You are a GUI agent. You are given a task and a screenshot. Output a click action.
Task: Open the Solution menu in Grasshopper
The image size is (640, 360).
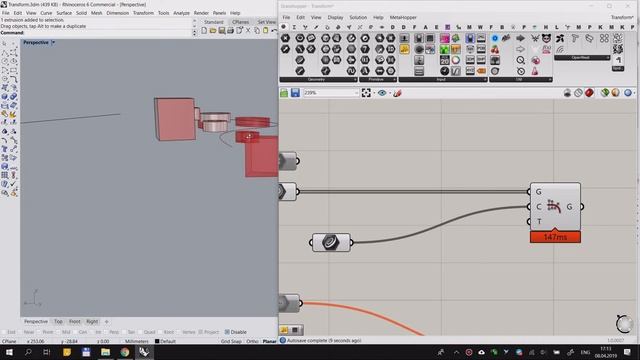coord(358,18)
